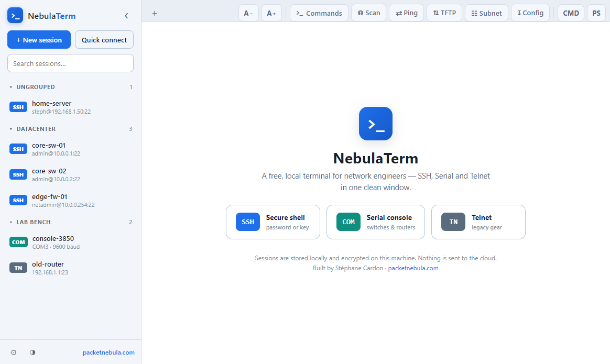Image resolution: width=610 pixels, height=364 pixels.
Task: Click the SSH badge of home-server
Action: click(18, 107)
